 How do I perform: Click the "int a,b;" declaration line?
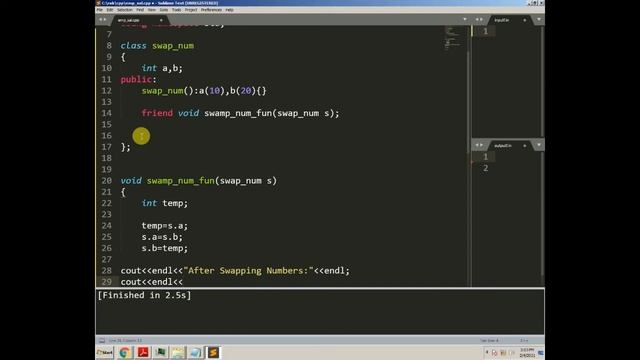click(x=162, y=68)
